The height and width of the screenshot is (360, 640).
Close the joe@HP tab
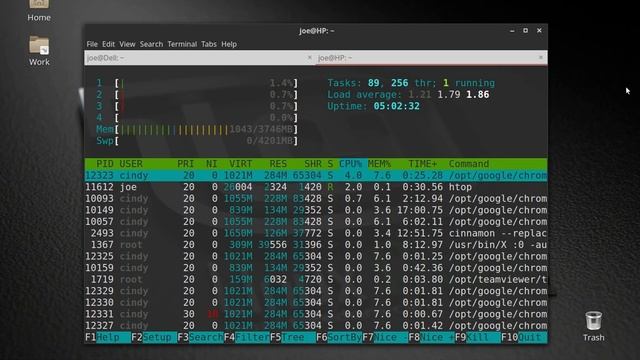(541, 58)
